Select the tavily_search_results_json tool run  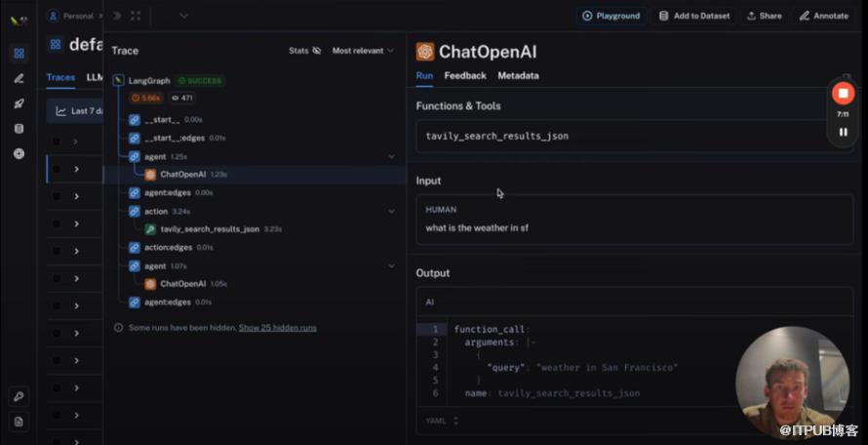[210, 229]
